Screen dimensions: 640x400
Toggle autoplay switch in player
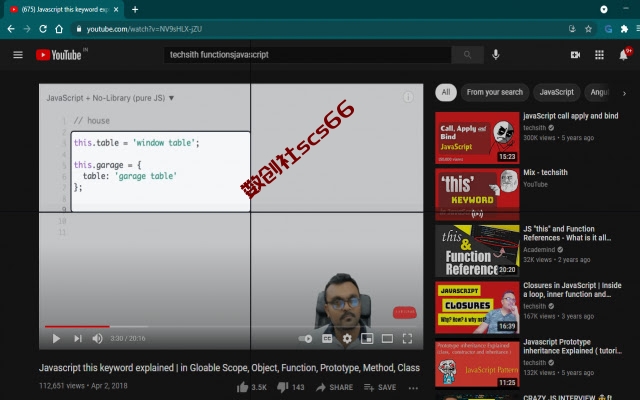pyautogui.click(x=305, y=338)
